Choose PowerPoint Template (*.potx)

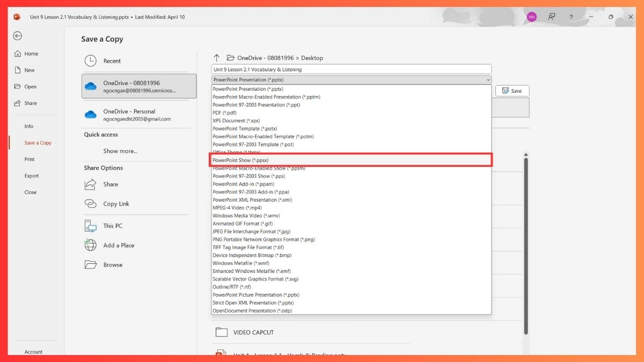pyautogui.click(x=352, y=129)
